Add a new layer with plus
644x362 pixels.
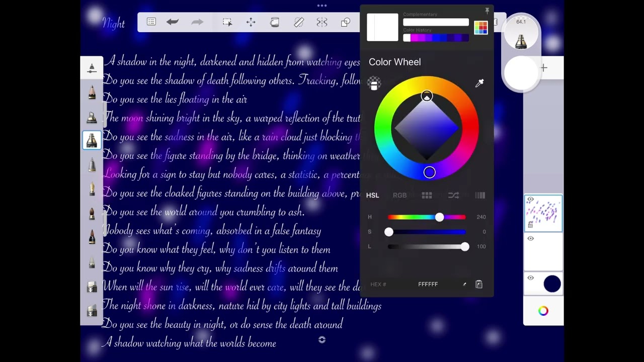pos(544,68)
